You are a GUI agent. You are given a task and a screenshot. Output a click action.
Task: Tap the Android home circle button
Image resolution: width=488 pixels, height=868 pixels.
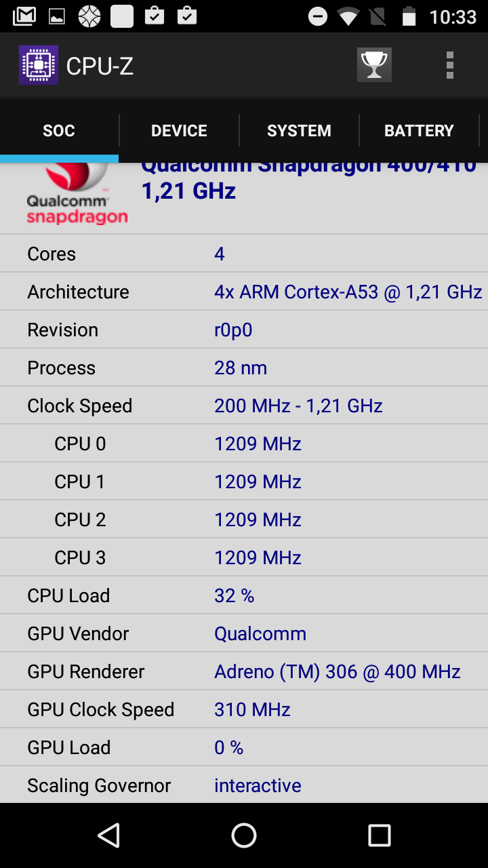[x=244, y=835]
